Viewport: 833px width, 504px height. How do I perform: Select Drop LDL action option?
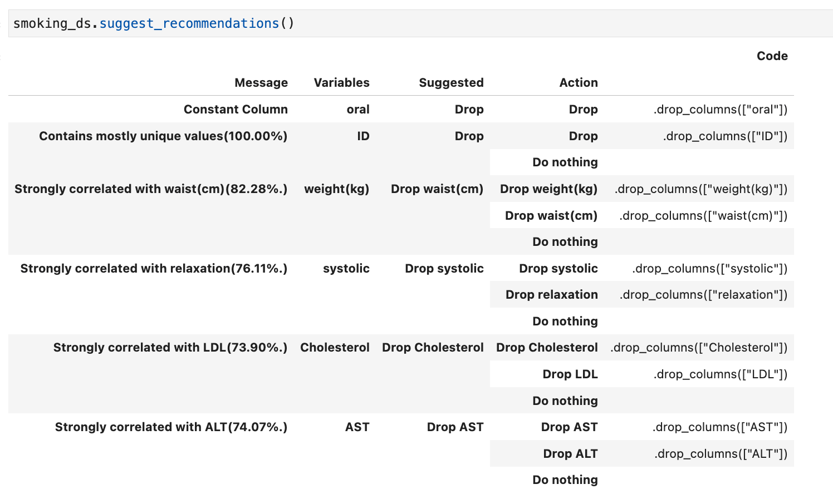coord(570,374)
